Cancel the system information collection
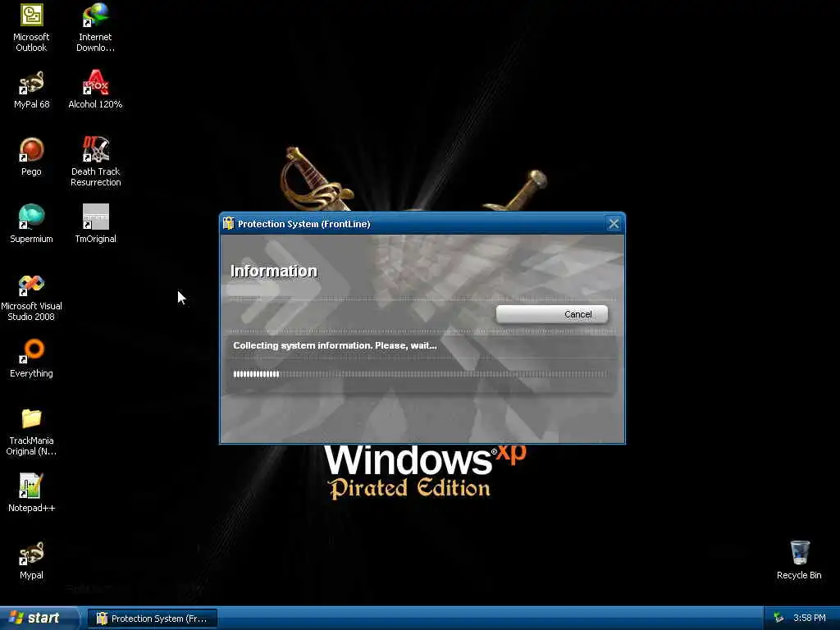Screen dimensions: 840x630 tap(552, 314)
